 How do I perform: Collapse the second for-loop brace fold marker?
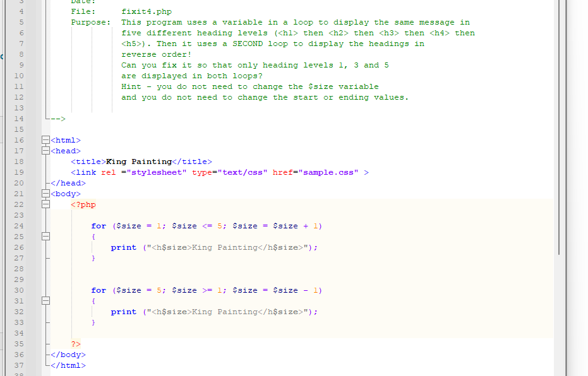point(45,301)
